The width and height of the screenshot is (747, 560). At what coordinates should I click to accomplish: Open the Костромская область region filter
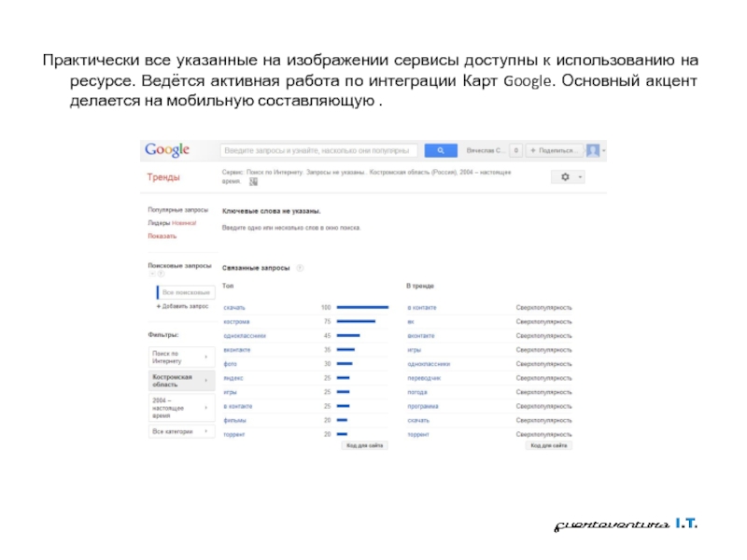click(181, 381)
